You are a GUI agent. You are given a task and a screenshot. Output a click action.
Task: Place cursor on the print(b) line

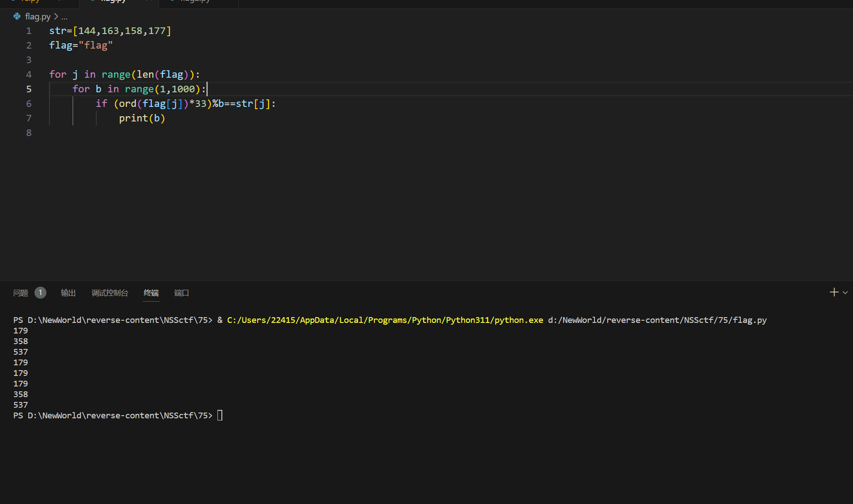point(141,118)
